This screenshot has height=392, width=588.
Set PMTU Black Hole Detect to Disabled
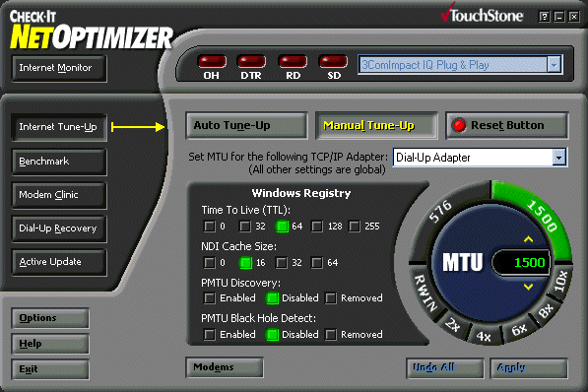pos(272,334)
